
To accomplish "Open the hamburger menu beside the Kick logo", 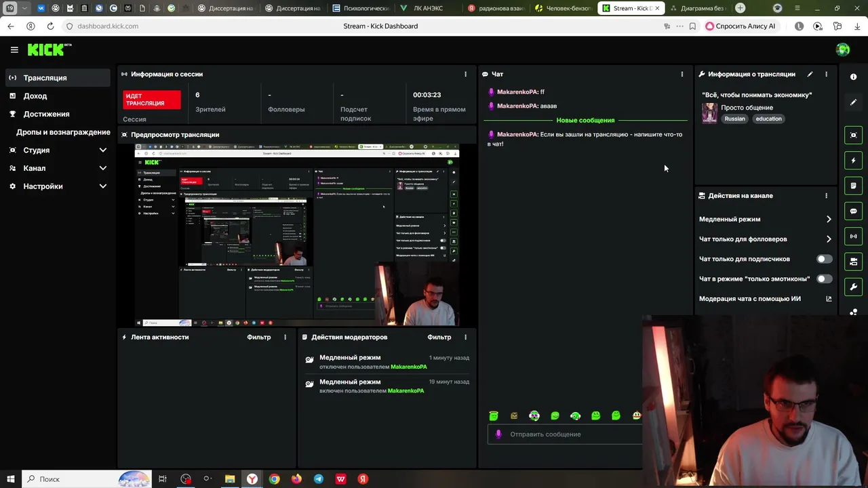I will 14,49.
